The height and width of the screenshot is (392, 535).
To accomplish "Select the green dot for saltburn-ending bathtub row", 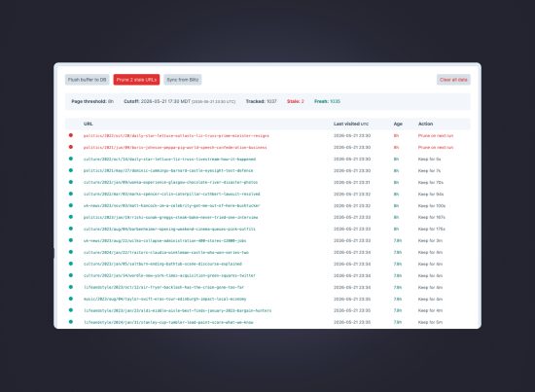I will (x=71, y=264).
